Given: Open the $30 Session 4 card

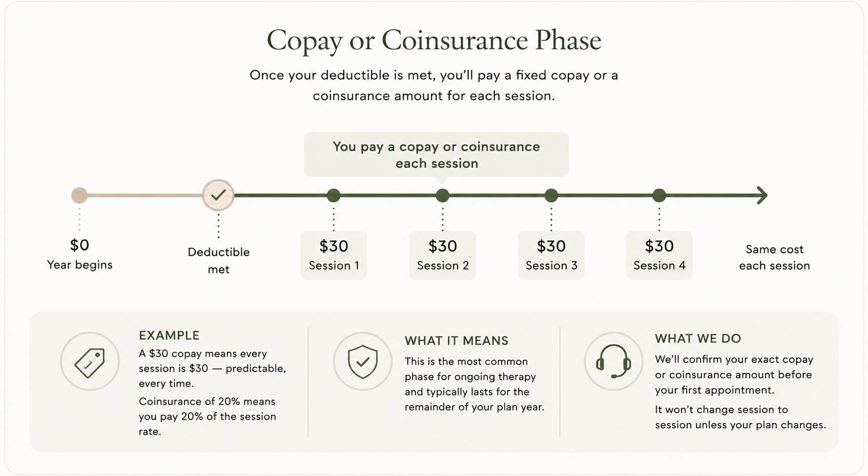Looking at the screenshot, I should click(x=659, y=255).
